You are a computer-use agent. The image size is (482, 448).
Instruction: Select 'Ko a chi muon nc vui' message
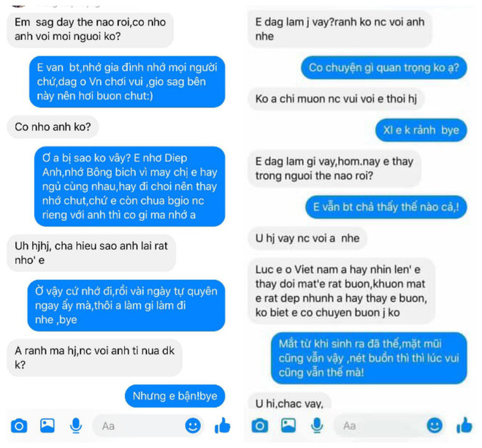[336, 99]
